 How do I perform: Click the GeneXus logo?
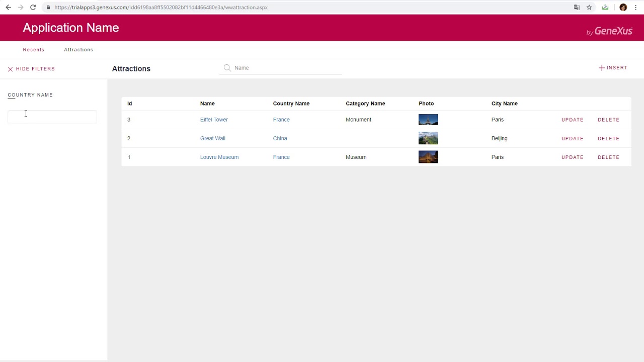609,31
